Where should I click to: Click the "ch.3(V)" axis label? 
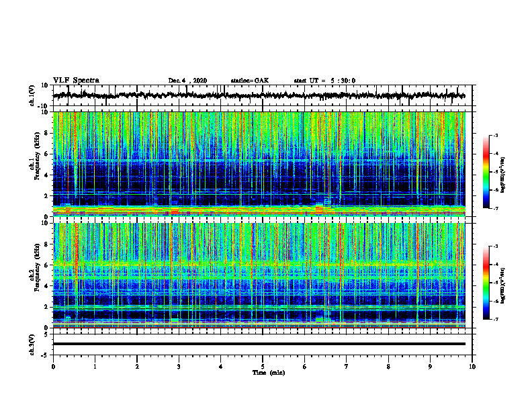tap(32, 345)
